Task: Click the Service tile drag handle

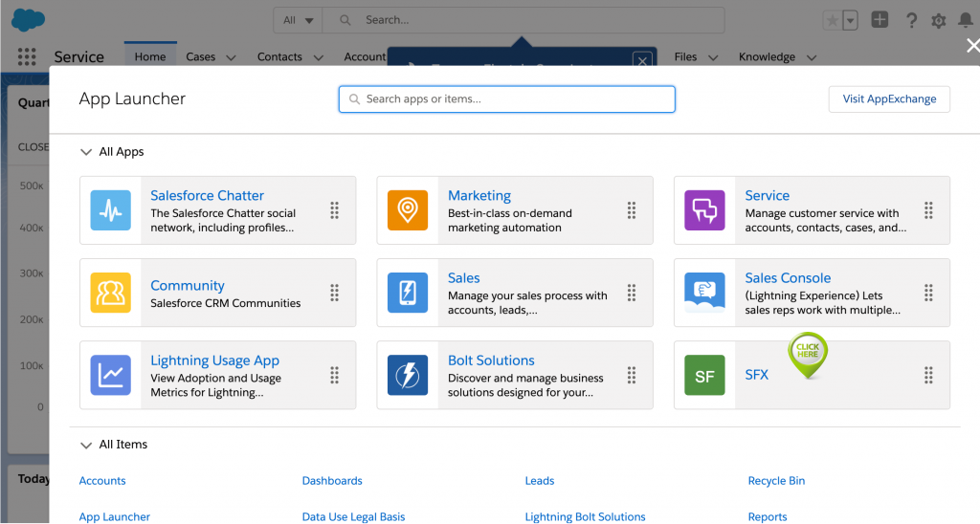Action: pyautogui.click(x=928, y=210)
